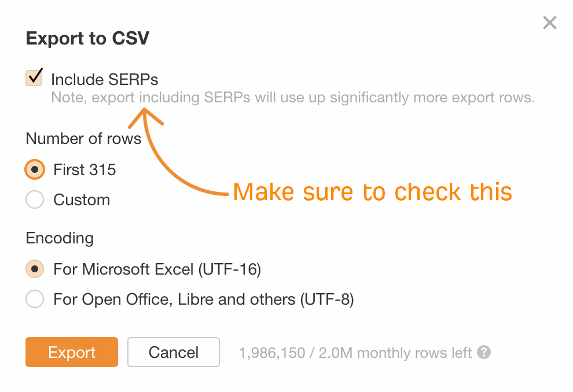This screenshot has height=392, width=573.
Task: Click the dismiss icon at top right
Action: click(549, 23)
